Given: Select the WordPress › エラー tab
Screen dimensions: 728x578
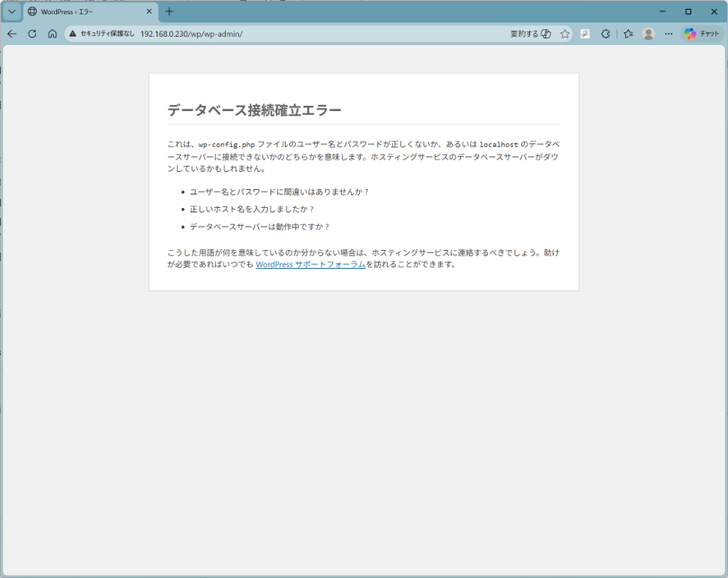Looking at the screenshot, I should tap(82, 12).
